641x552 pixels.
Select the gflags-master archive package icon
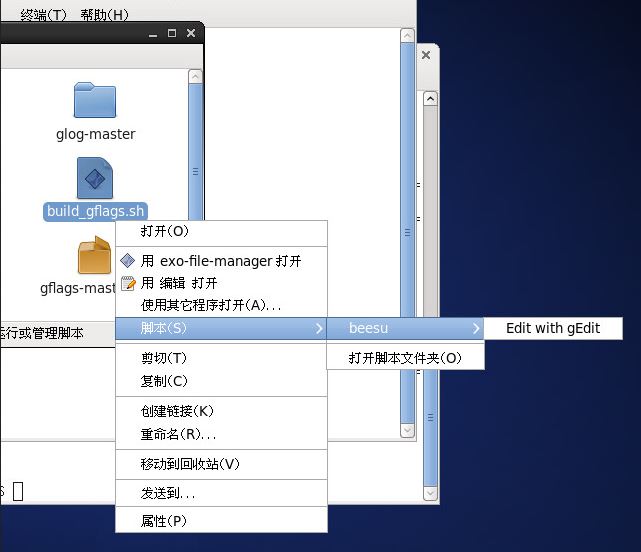click(x=94, y=255)
